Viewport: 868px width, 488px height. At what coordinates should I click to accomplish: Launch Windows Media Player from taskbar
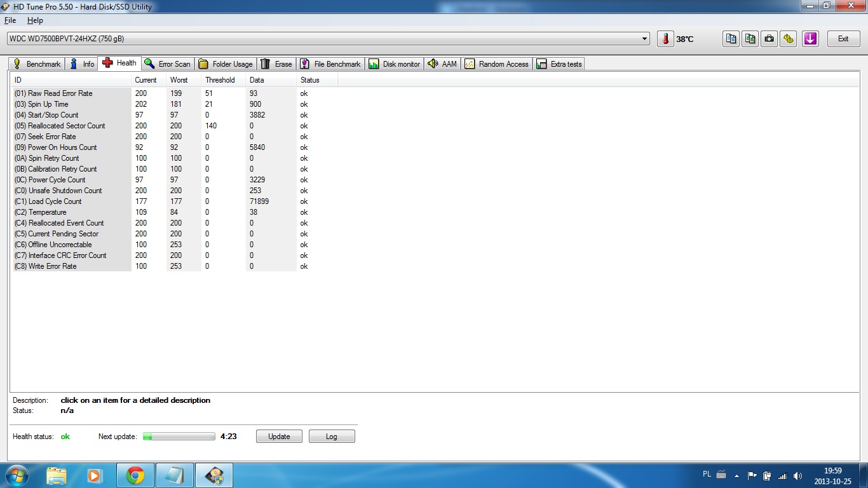point(95,475)
